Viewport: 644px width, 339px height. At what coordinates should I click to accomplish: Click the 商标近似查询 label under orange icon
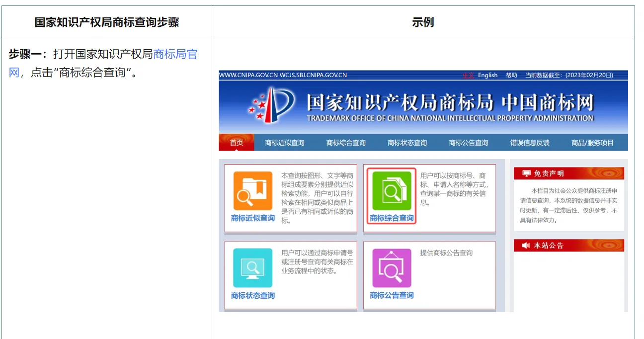[253, 218]
